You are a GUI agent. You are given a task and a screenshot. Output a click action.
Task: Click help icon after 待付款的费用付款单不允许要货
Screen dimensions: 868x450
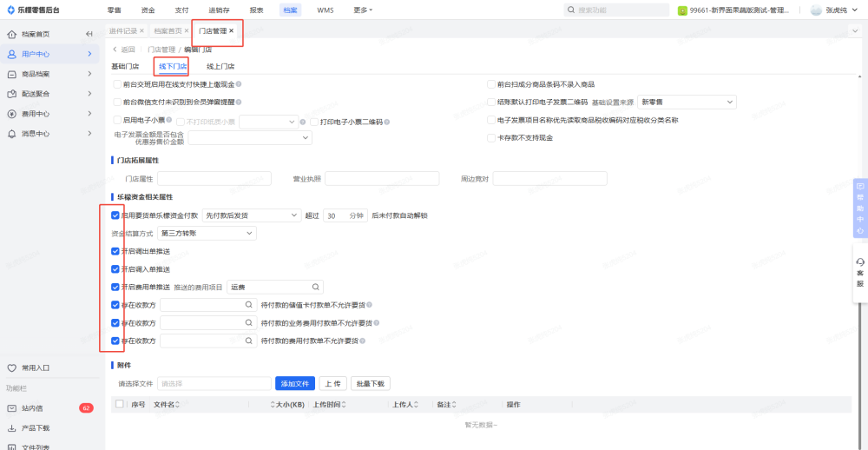[363, 341]
